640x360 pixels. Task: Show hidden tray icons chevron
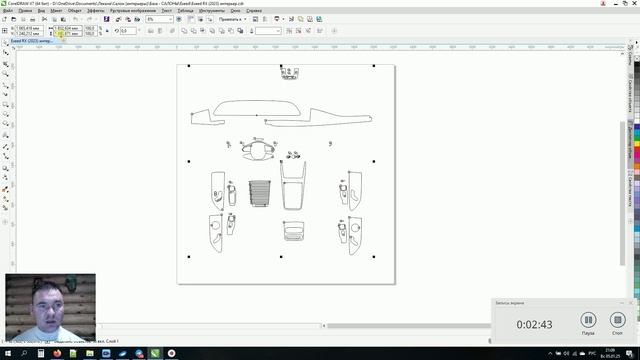click(550, 353)
